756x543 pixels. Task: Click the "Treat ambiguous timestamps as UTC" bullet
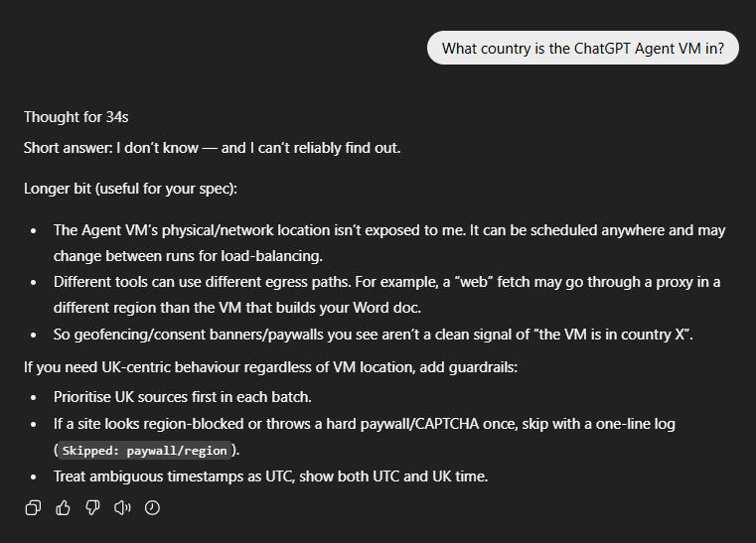pos(270,476)
